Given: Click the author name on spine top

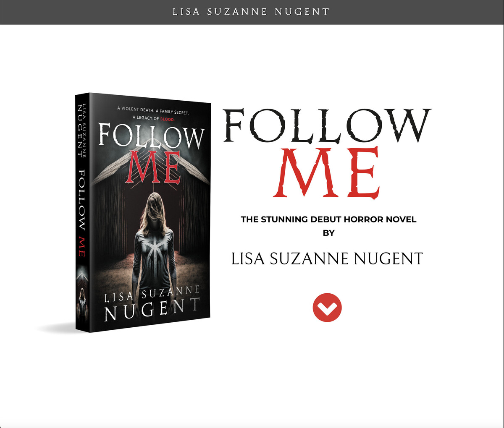Looking at the screenshot, I should (x=81, y=130).
